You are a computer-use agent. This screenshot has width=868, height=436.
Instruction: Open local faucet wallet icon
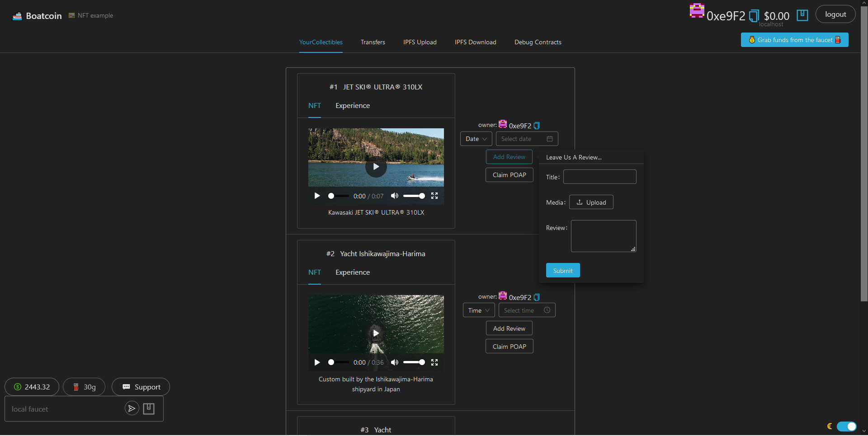149,408
